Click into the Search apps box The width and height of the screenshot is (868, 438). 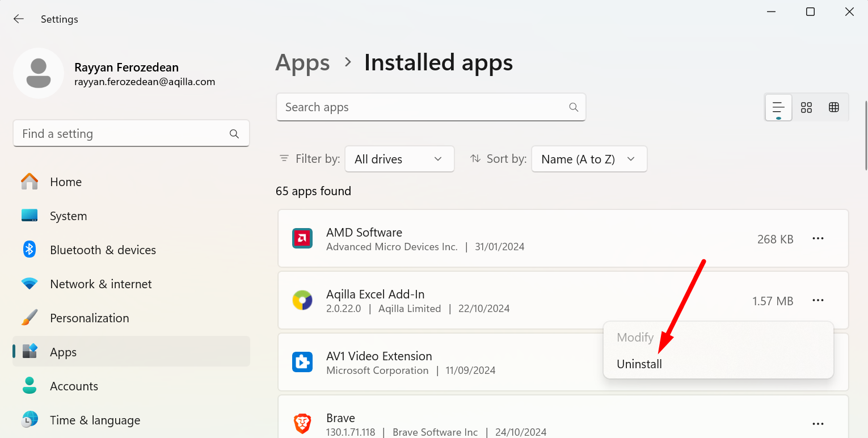[423, 107]
